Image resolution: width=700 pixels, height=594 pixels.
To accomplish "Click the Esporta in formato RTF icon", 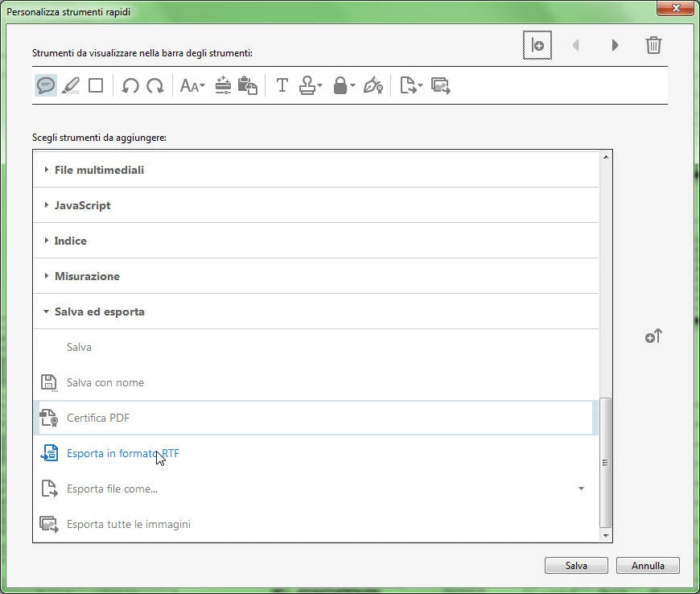I will 49,453.
